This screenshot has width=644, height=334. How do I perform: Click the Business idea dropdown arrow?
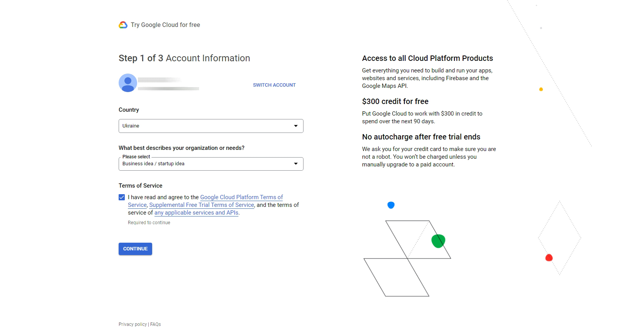pos(296,164)
